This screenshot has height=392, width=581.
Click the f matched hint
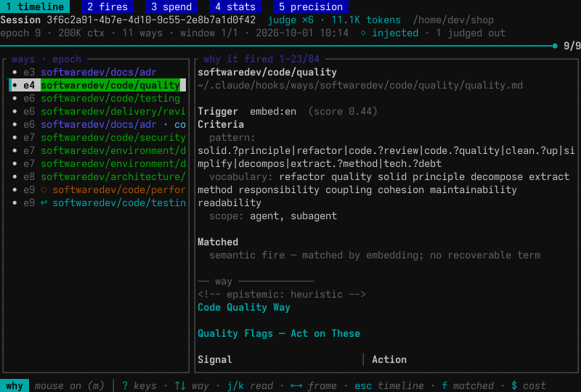pos(468,385)
